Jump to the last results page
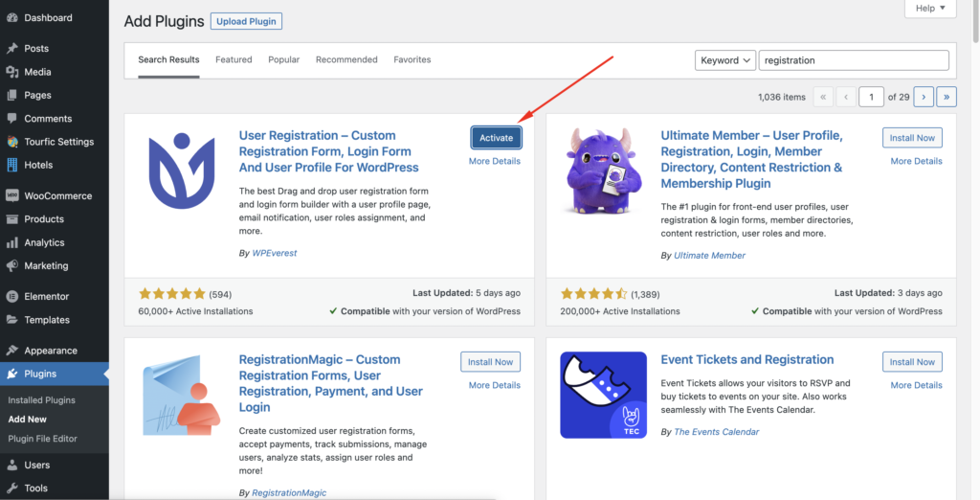 pos(947,97)
